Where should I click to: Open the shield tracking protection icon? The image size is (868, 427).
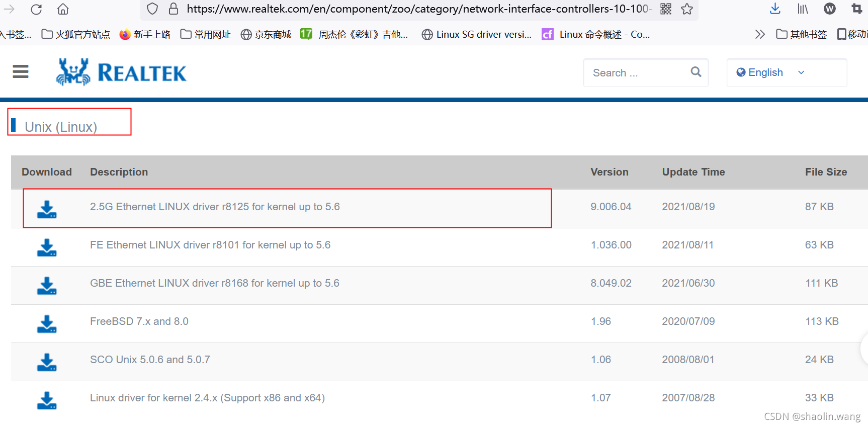tap(152, 9)
